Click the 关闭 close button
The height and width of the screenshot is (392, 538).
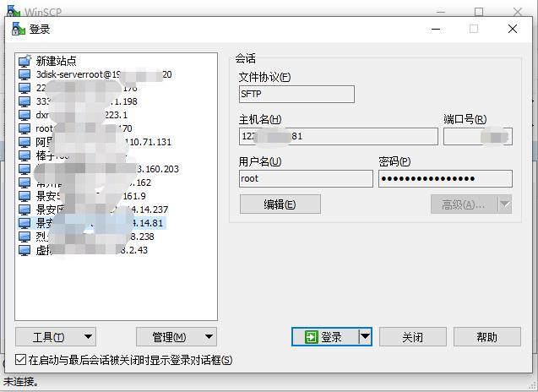click(x=413, y=337)
